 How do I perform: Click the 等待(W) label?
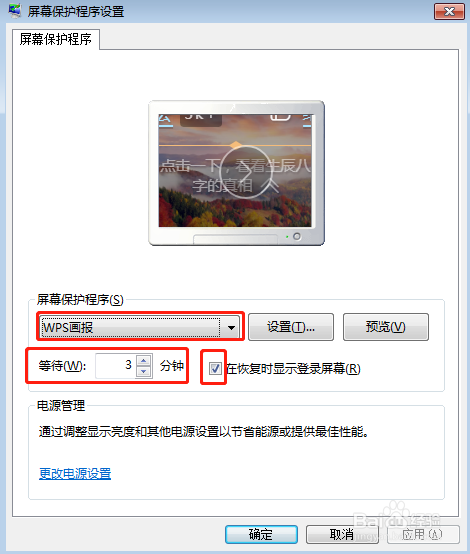pyautogui.click(x=62, y=366)
